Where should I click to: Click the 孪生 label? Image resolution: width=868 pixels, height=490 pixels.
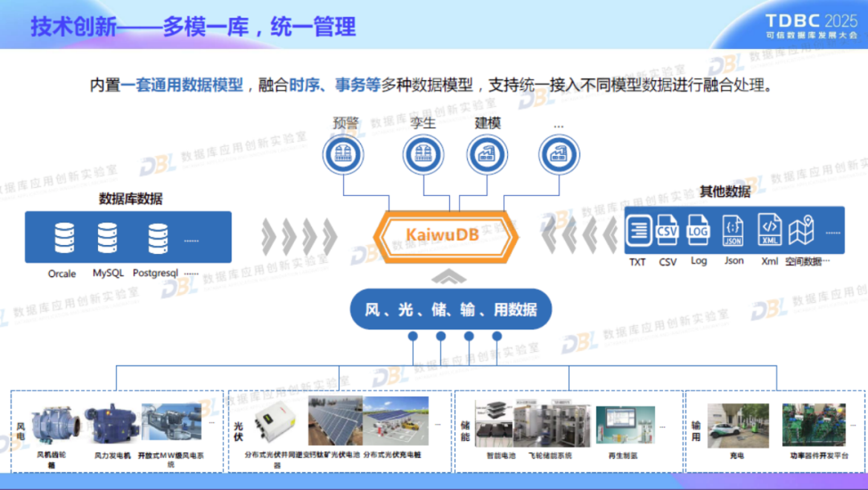(x=423, y=123)
